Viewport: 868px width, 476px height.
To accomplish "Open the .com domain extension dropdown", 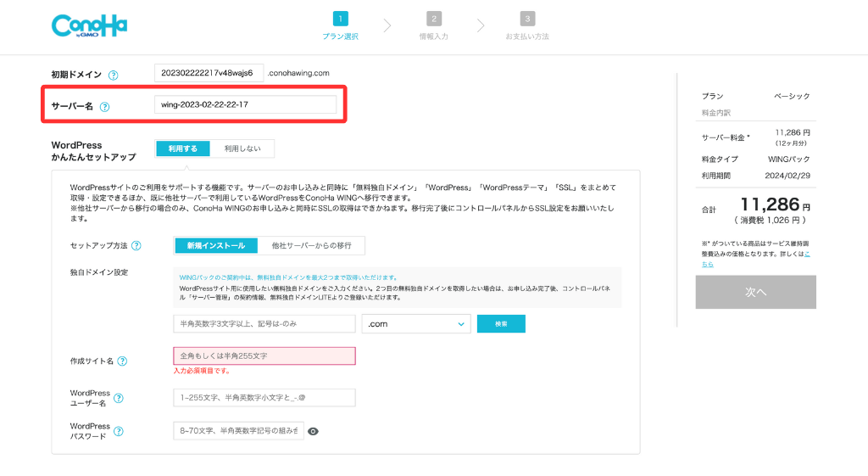I will point(415,323).
